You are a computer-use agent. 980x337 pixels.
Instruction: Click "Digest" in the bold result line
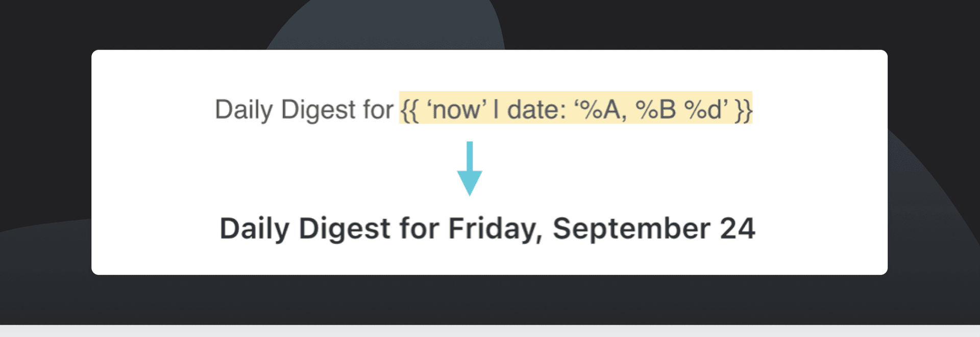[345, 228]
